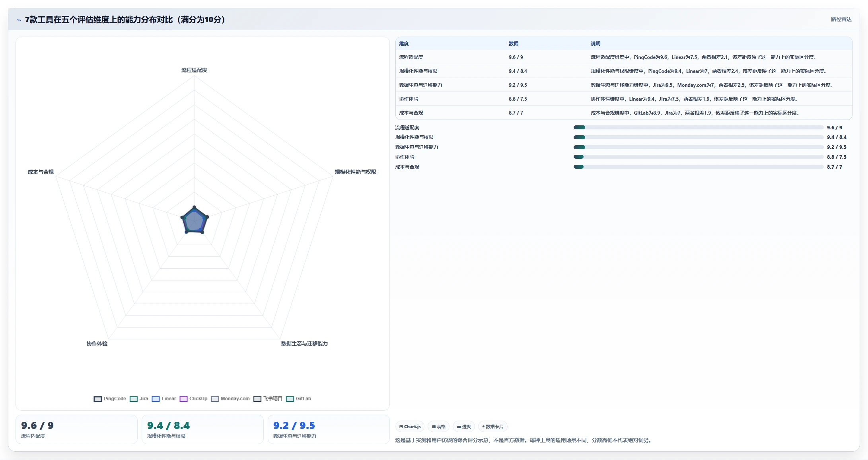This screenshot has height=460, width=868.
Task: Select the 协作体验 table row cell
Action: coord(409,99)
